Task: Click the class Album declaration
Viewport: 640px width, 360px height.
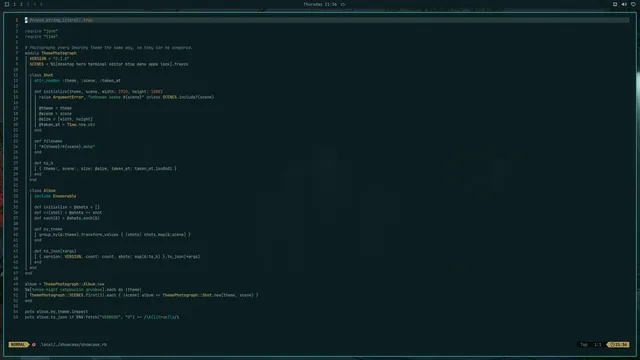Action: click(42, 191)
